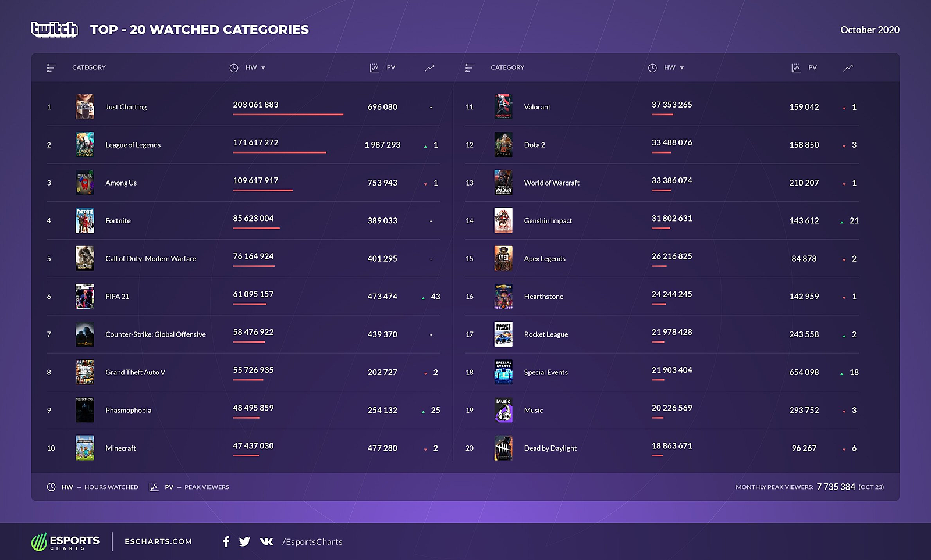Click the Esports Charts logo
Image resolution: width=931 pixels, height=560 pixels.
tap(65, 541)
